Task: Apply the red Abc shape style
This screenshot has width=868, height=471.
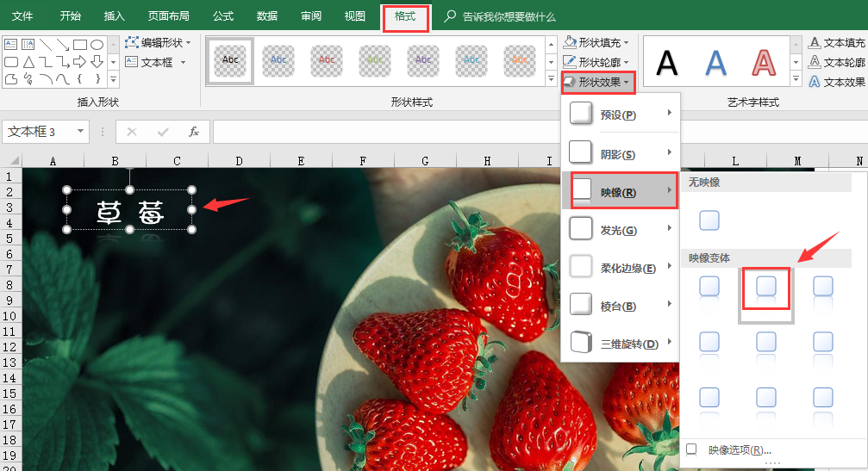Action: click(x=327, y=61)
